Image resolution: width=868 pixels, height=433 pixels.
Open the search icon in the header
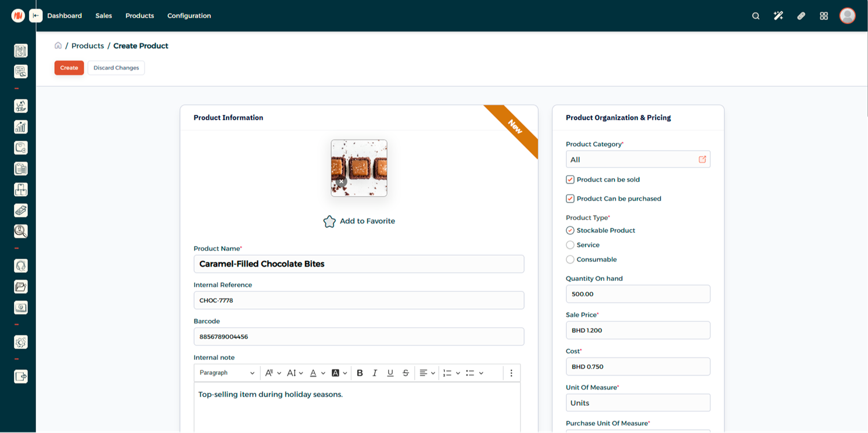point(755,16)
